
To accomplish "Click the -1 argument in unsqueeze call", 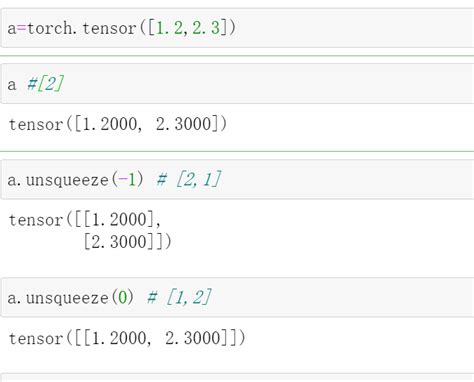I will (128, 180).
